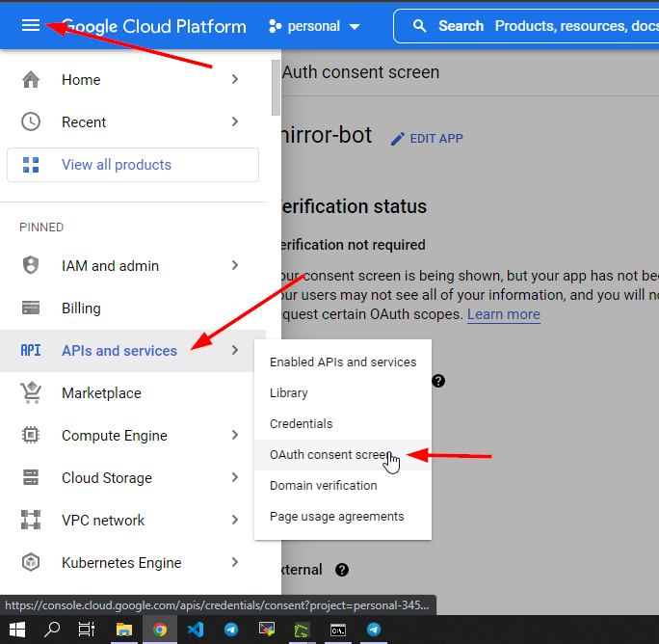The height and width of the screenshot is (644, 659).
Task: Select Page usage agreements
Action: pos(343,516)
